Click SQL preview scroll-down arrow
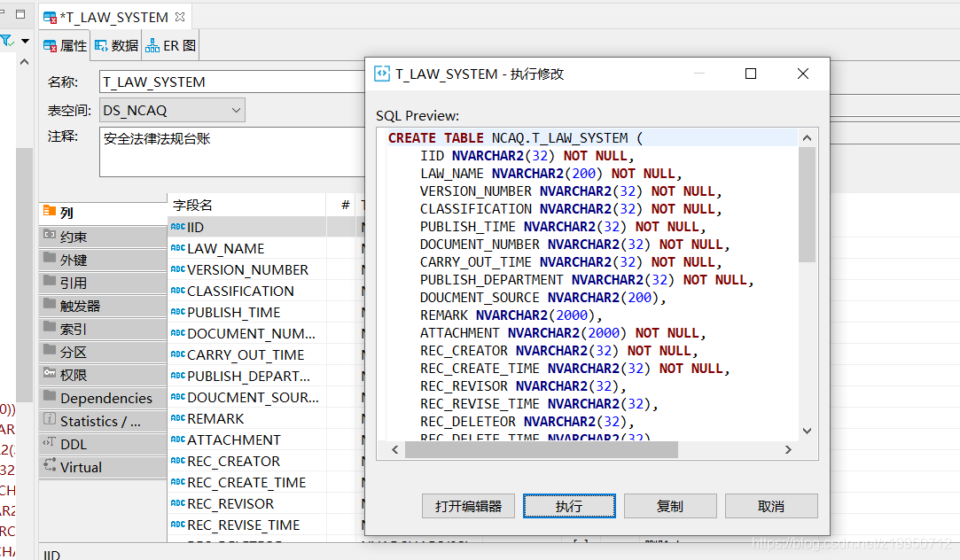The image size is (960, 560). [x=807, y=432]
